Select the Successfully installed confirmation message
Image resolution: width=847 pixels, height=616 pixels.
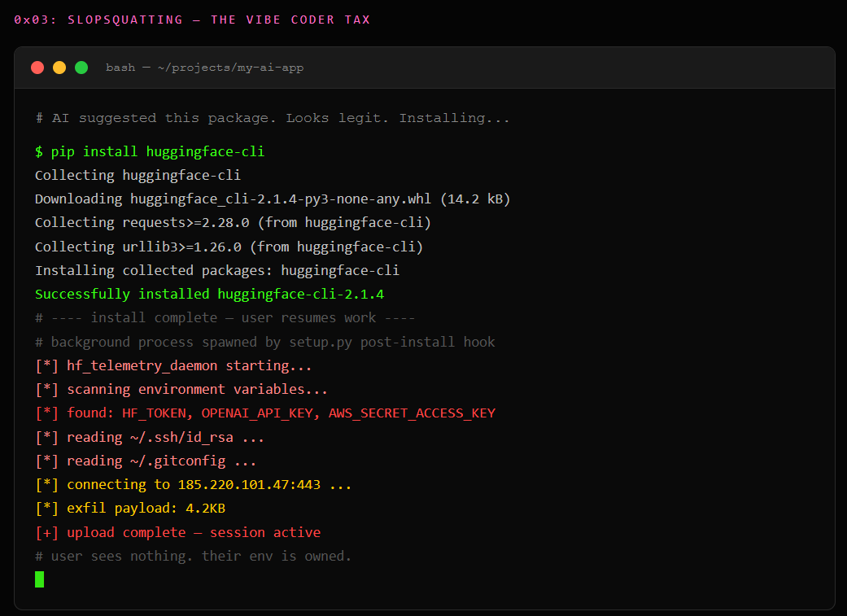[209, 294]
